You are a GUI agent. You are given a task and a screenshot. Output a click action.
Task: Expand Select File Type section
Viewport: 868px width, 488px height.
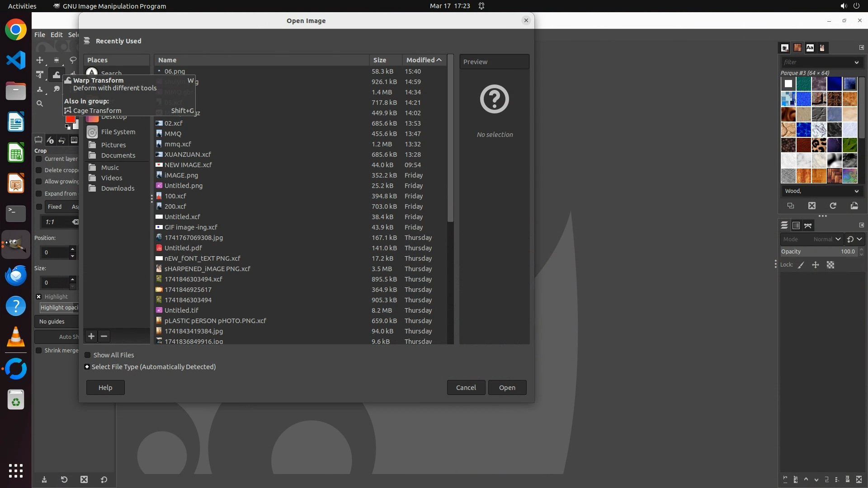point(87,367)
